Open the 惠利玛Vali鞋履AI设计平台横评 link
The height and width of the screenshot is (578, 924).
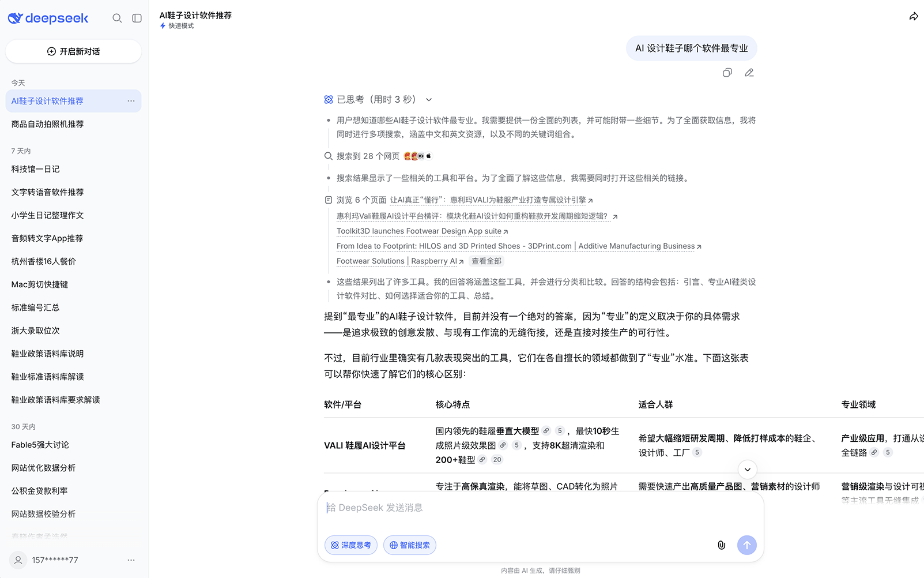[477, 216]
